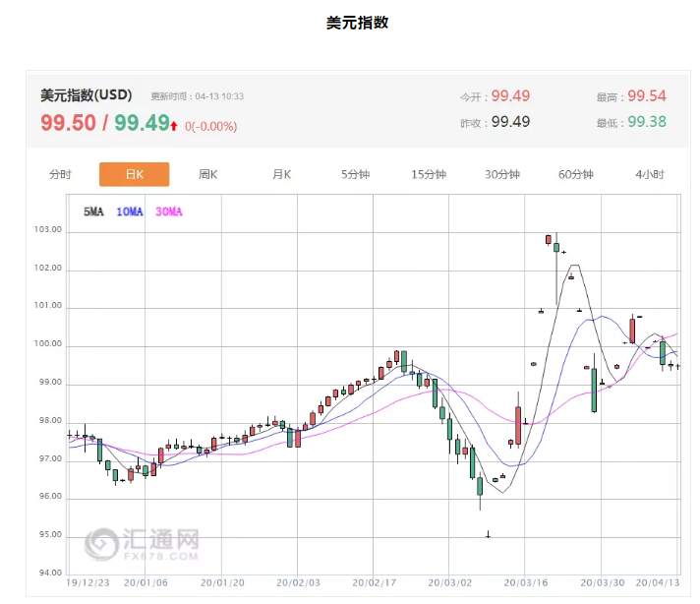Image resolution: width=700 pixels, height=604 pixels.
Task: Click the 20/03/02 date label
Action: coord(449,583)
